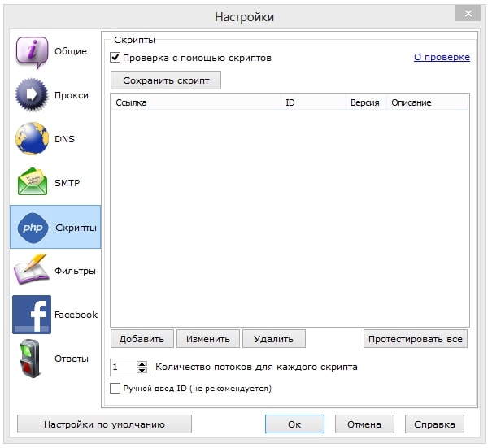Open the DNS globe icon
The image size is (492, 448).
(x=32, y=139)
